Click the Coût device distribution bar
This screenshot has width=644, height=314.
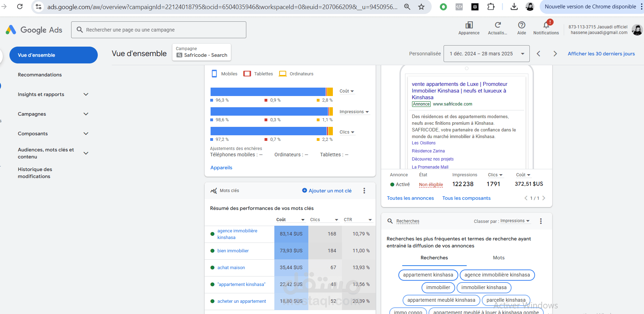tap(272, 92)
